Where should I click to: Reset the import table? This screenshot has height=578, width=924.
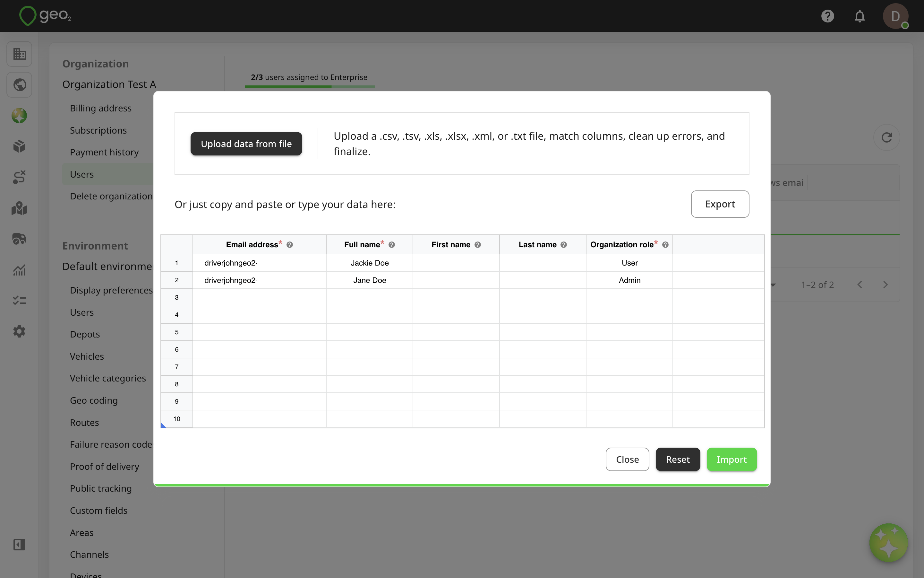(678, 460)
